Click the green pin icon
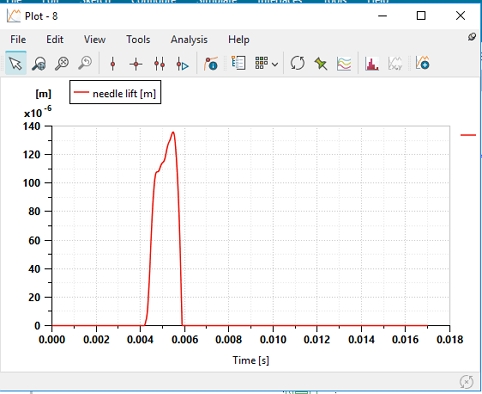 (x=321, y=63)
